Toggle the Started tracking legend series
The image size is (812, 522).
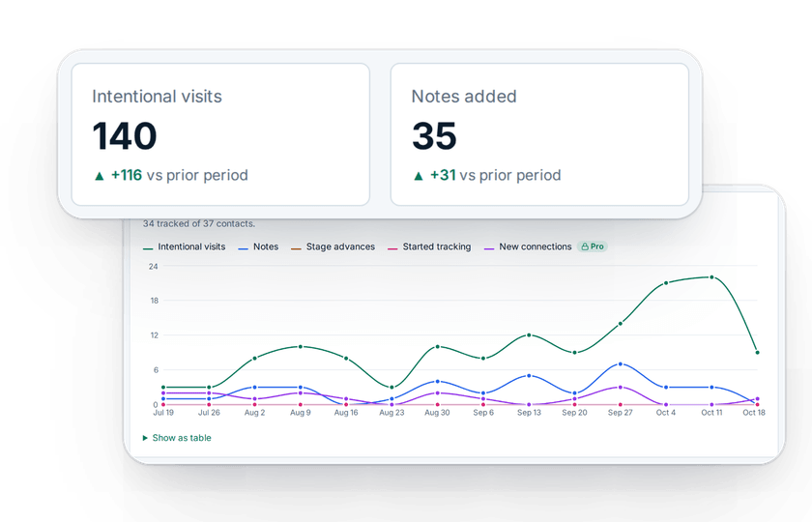point(429,247)
